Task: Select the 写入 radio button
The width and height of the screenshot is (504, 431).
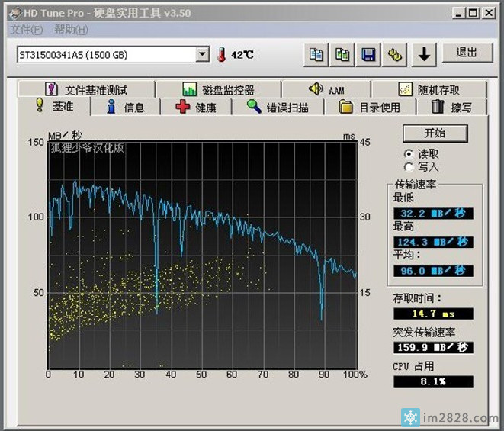Action: click(x=409, y=166)
